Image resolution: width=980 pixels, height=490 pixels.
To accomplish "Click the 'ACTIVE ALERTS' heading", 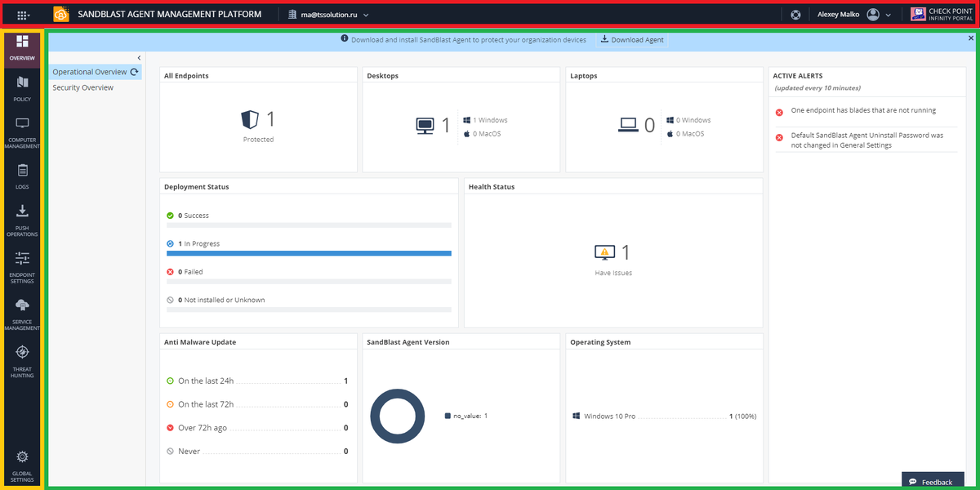I will click(x=798, y=76).
